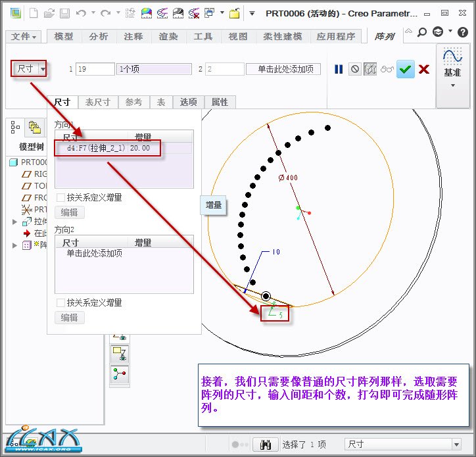Image resolution: width=476 pixels, height=457 pixels.
Task: Click the binoculars find icon in the status bar
Action: coord(266,445)
